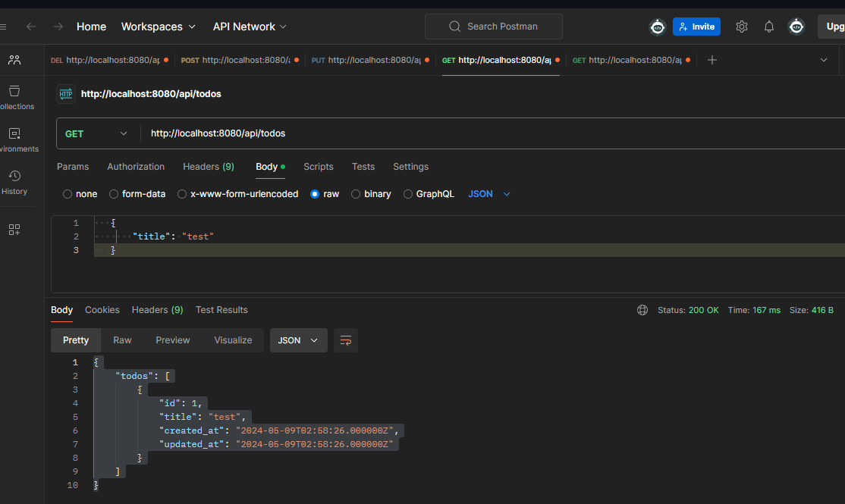
Task: Click line 2 of request body editor
Action: click(469, 236)
